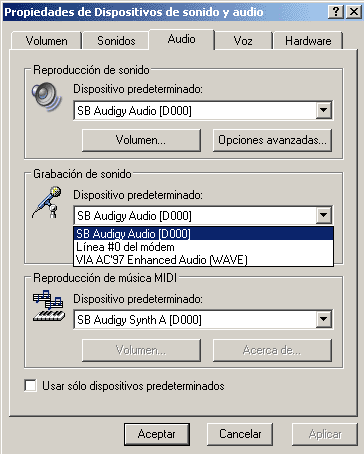The image size is (364, 454).
Task: Open the MIDI device dropdown arrow
Action: click(x=324, y=319)
